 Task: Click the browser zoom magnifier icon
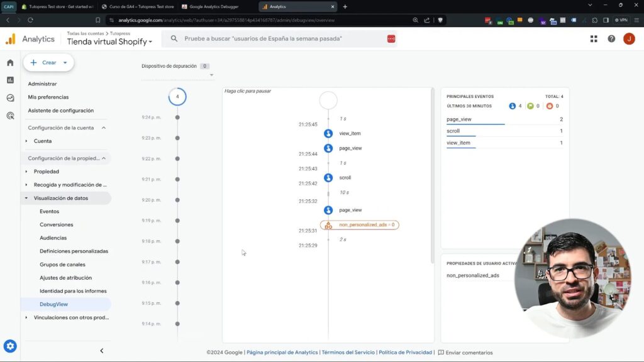pyautogui.click(x=415, y=19)
